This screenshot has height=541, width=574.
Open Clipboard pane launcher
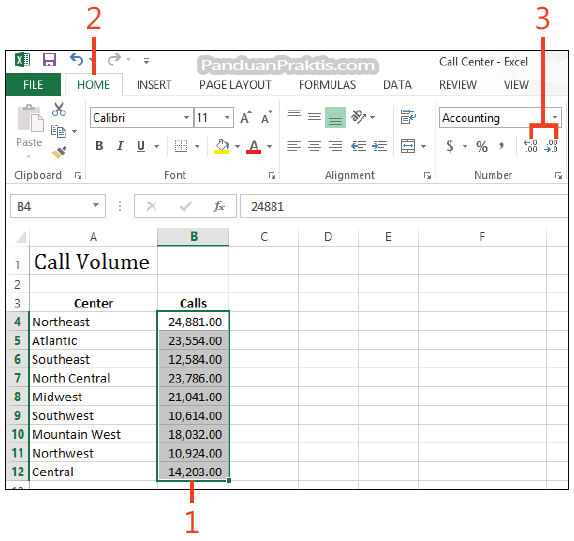point(78,176)
